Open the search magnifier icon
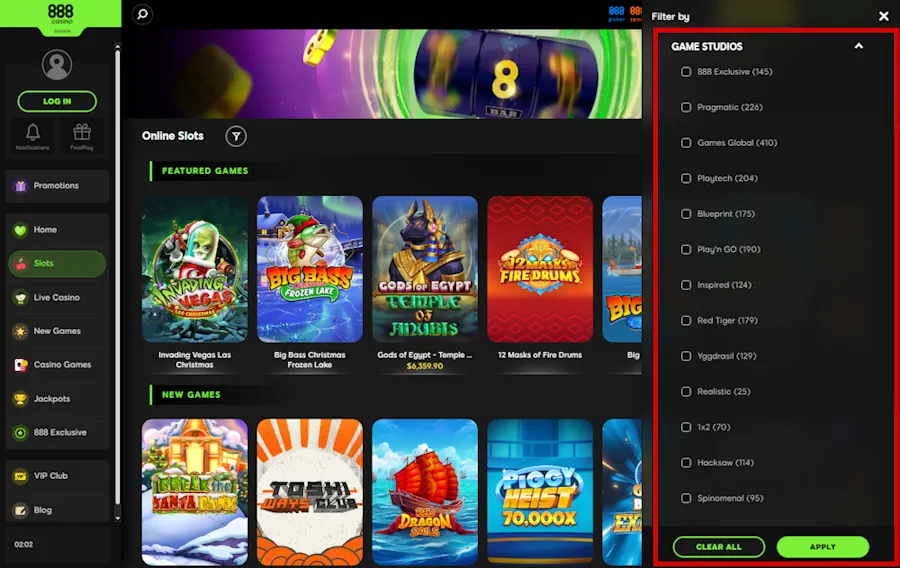The height and width of the screenshot is (568, 900). pyautogui.click(x=142, y=14)
